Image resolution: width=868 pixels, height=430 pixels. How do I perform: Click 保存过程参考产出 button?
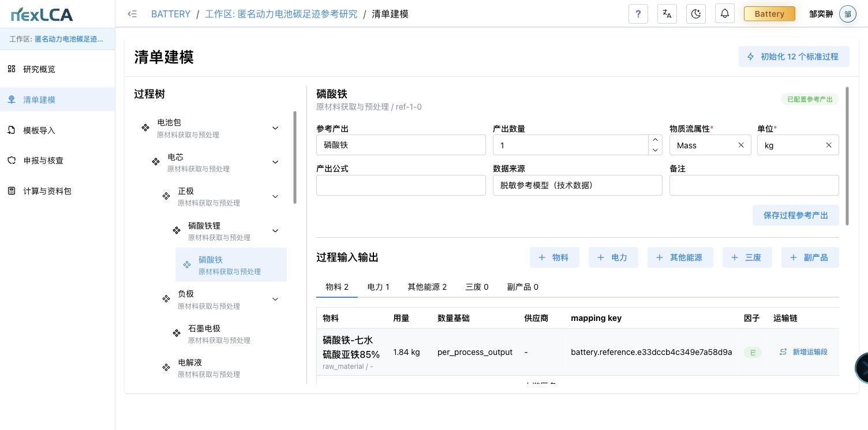point(796,215)
